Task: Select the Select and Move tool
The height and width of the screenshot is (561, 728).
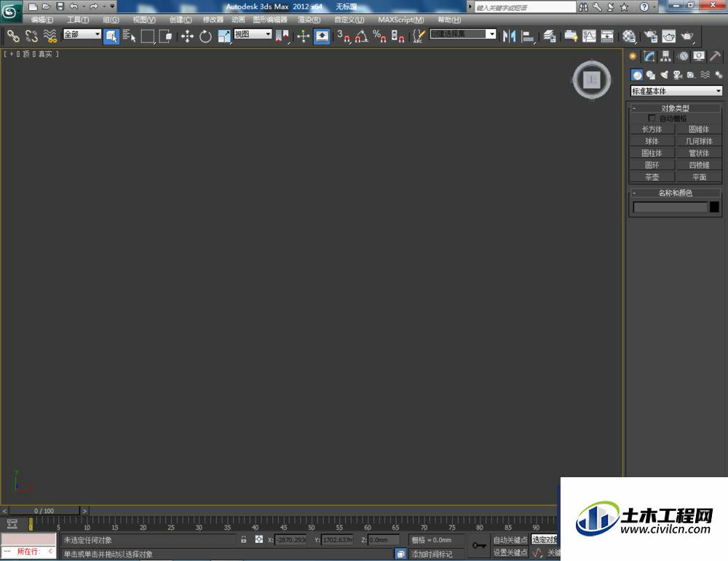Action: click(x=187, y=36)
